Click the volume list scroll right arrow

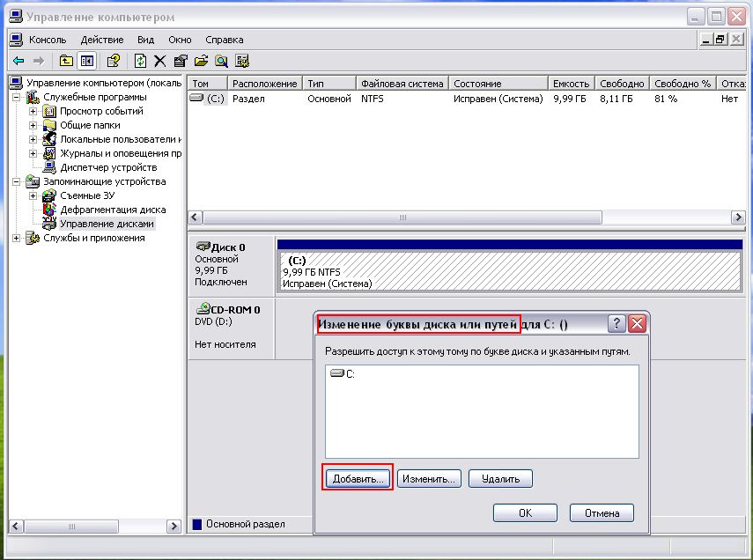click(x=738, y=217)
